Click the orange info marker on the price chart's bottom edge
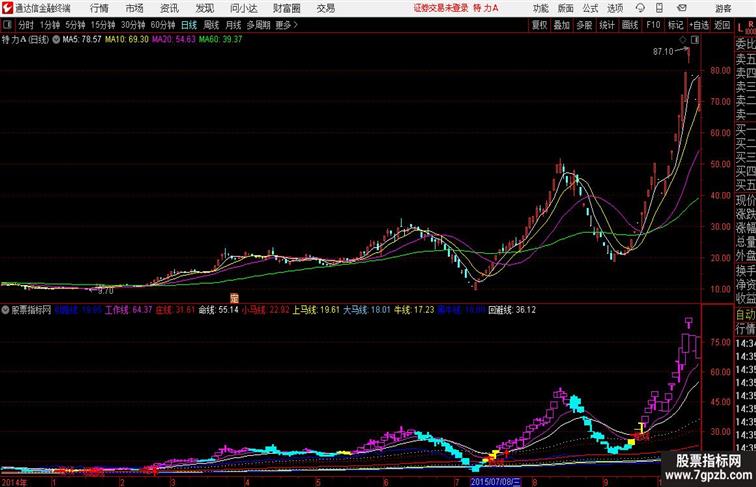The image size is (756, 487). [234, 298]
